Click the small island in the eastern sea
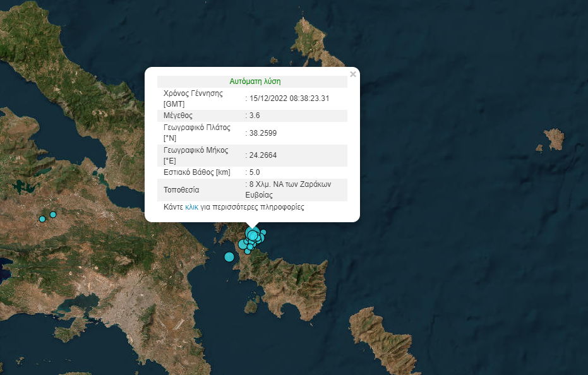Image resolution: width=588 pixels, height=375 pixels. point(553,139)
